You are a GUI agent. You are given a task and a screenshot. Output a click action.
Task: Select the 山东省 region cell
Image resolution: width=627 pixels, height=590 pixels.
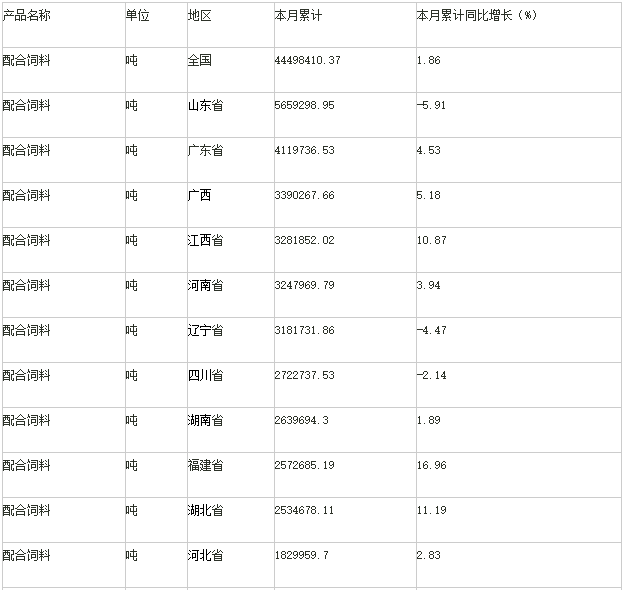point(205,105)
